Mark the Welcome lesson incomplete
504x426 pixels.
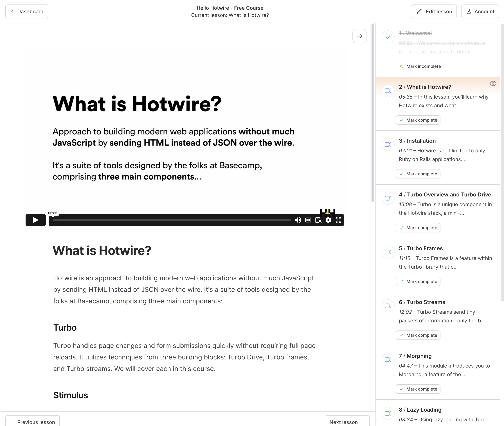coord(420,66)
